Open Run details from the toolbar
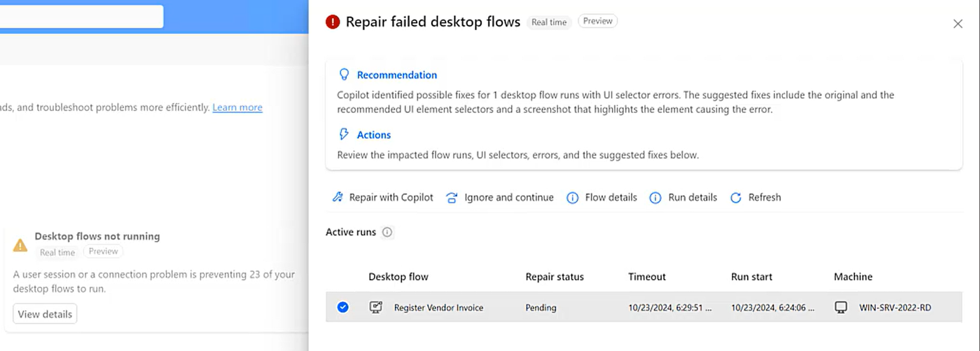Screen dimensions: 980x351 [684, 198]
